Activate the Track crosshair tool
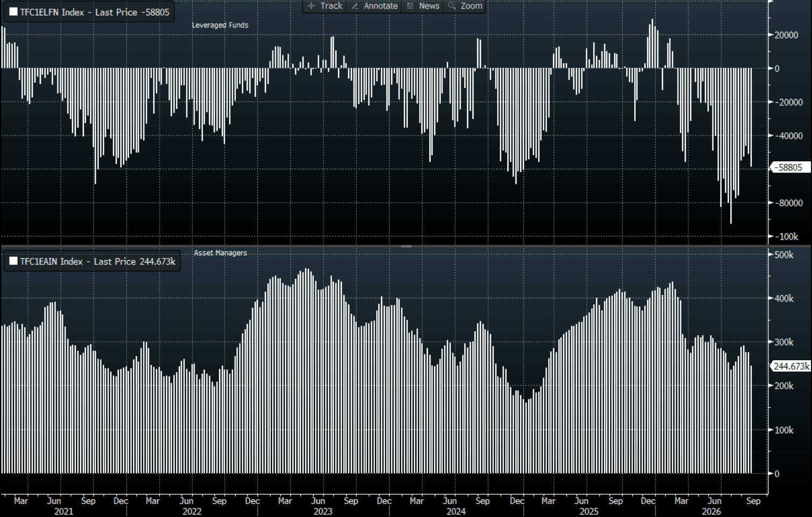The image size is (812, 517). tap(325, 6)
